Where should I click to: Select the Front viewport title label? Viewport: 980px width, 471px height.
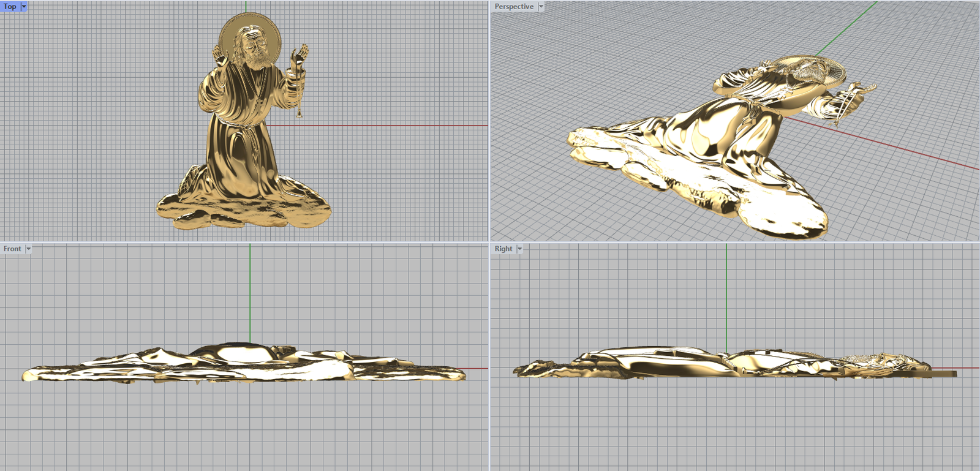(12, 249)
